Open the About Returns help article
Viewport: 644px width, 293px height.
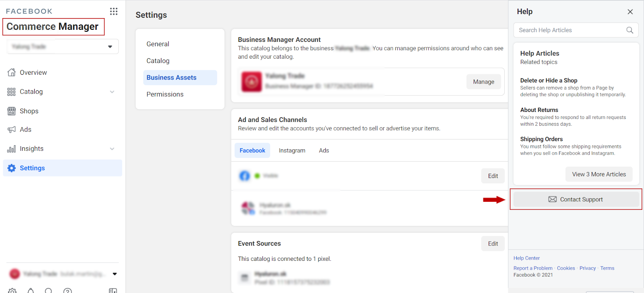539,110
